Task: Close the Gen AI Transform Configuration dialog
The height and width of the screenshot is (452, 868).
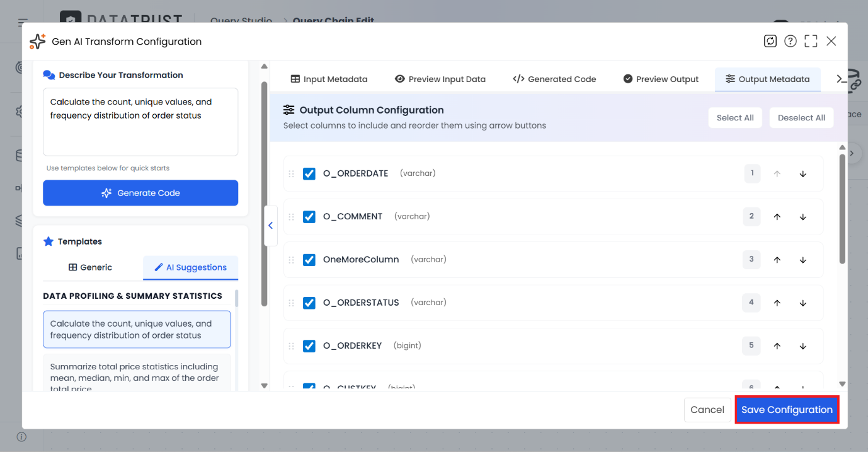Action: coord(831,41)
